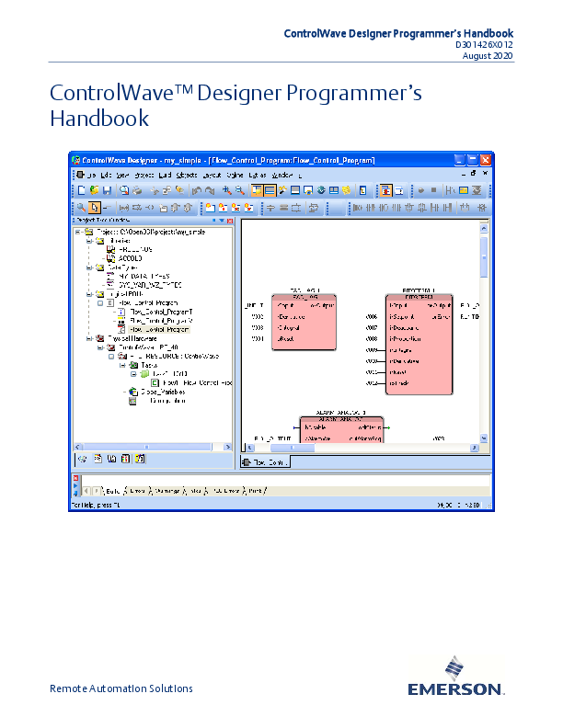Click worksheet horizontal scrollbar thumb

click(293, 448)
